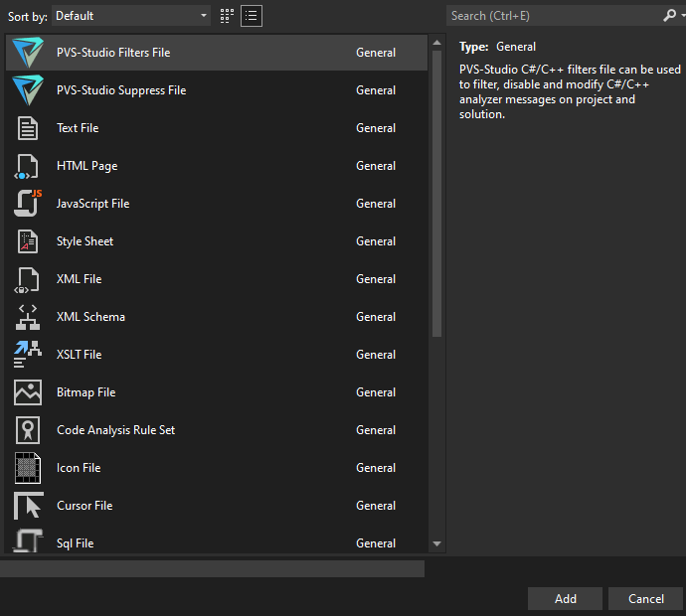
Task: Click the PVS-Studio Suppress File icon
Action: pos(28,90)
